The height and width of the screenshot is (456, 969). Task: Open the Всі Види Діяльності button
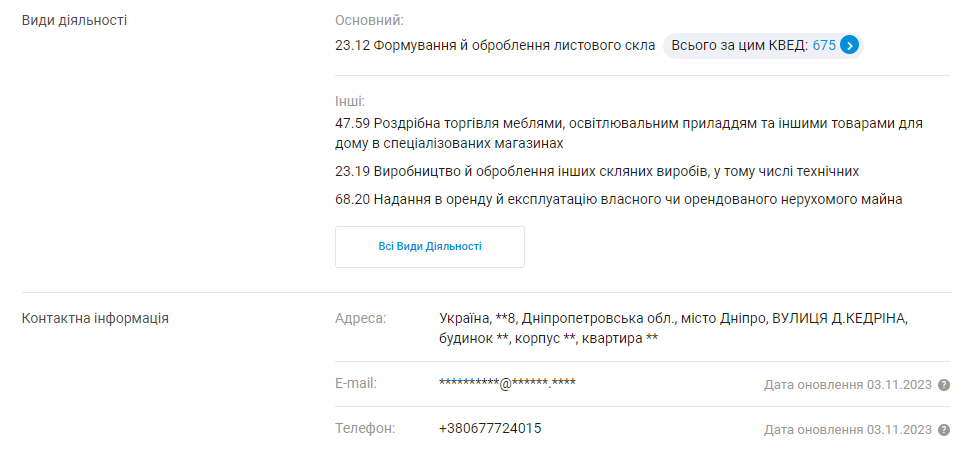429,247
